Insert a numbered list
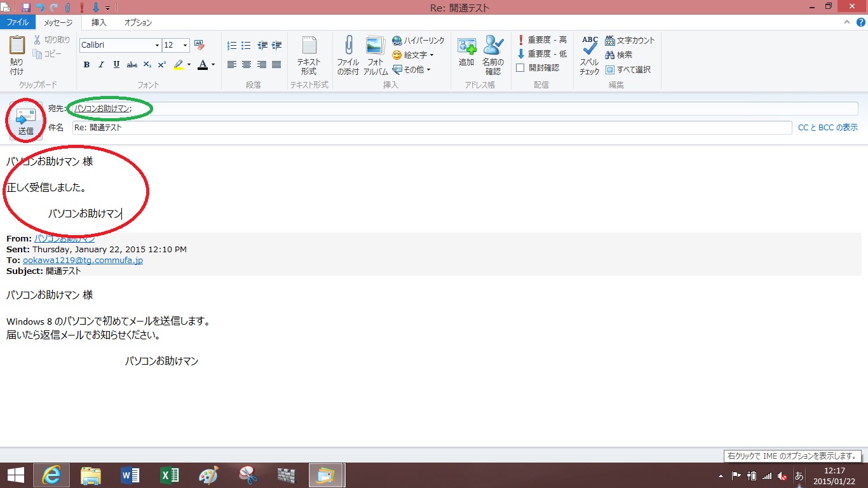This screenshot has width=868, height=488. [231, 45]
